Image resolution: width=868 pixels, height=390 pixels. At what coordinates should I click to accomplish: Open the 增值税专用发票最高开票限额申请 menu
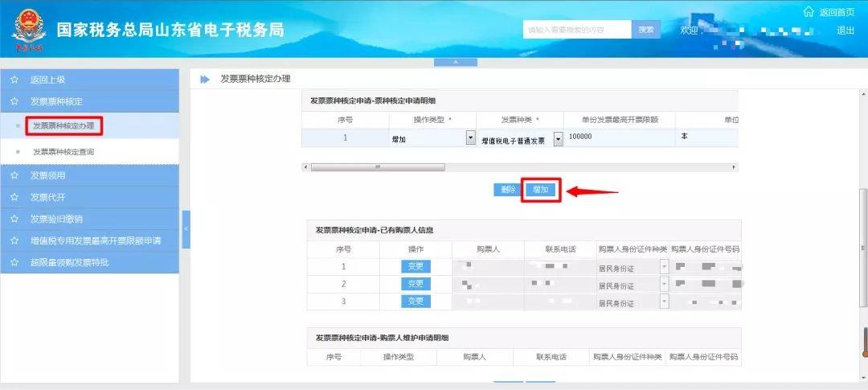(x=95, y=240)
